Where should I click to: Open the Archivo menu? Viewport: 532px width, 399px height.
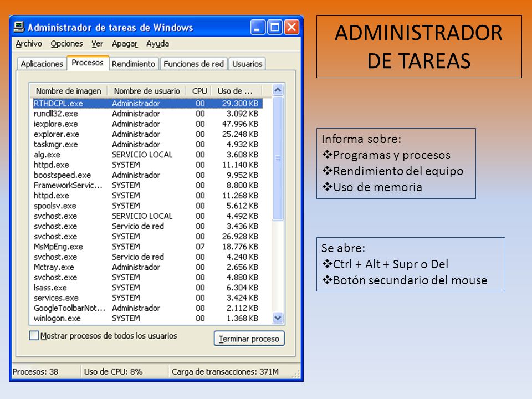click(x=29, y=44)
